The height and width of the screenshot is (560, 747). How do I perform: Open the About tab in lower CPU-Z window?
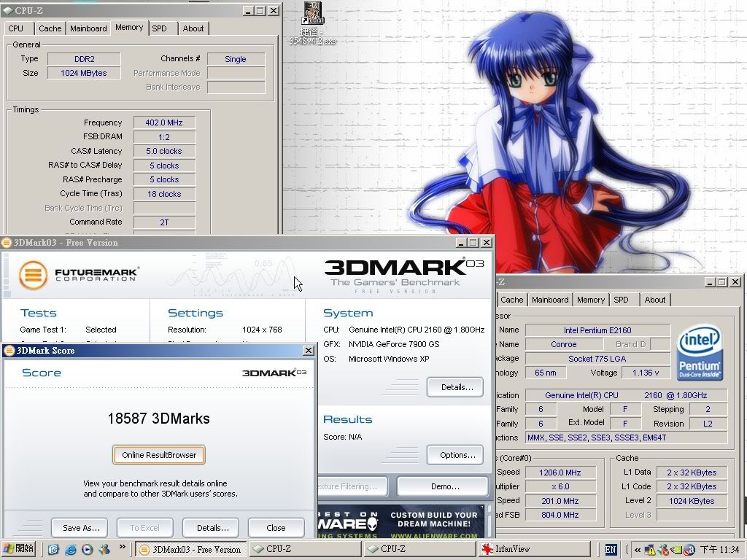(654, 300)
